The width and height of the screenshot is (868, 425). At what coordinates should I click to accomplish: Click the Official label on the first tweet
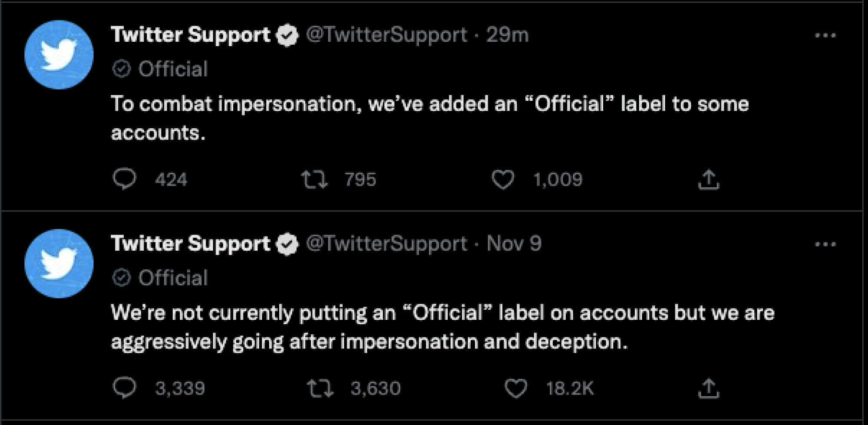point(161,68)
